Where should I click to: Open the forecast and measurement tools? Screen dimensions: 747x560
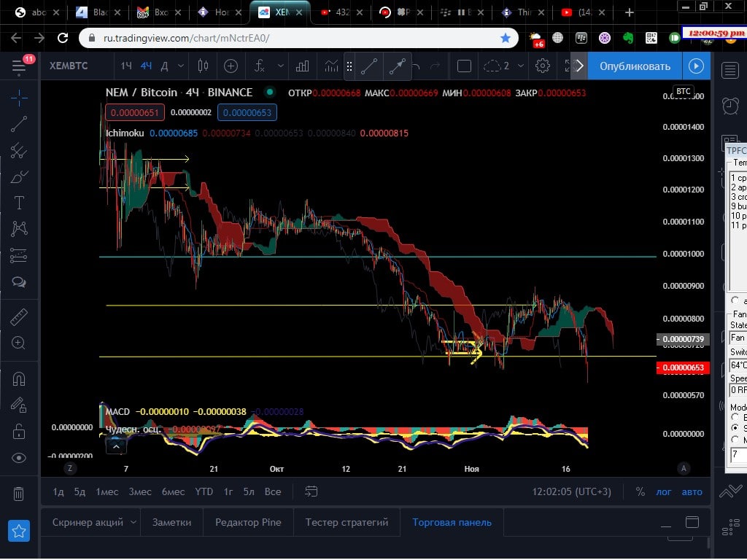click(19, 256)
